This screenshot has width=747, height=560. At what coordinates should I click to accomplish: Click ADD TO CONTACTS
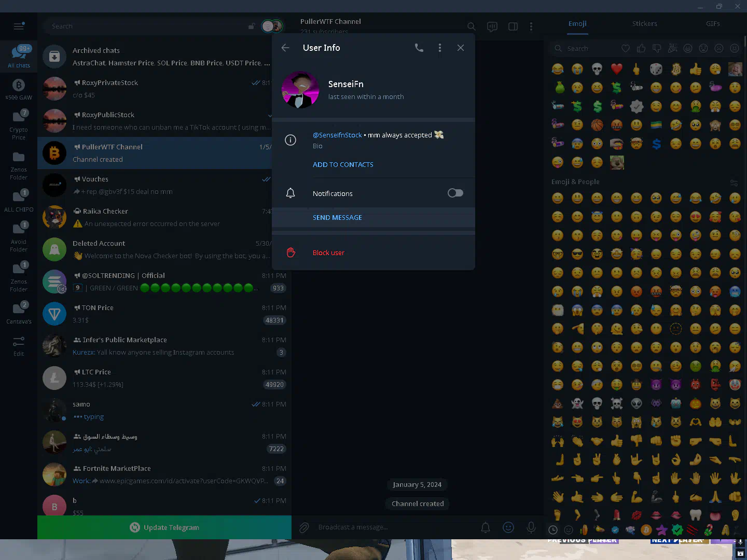pos(343,164)
